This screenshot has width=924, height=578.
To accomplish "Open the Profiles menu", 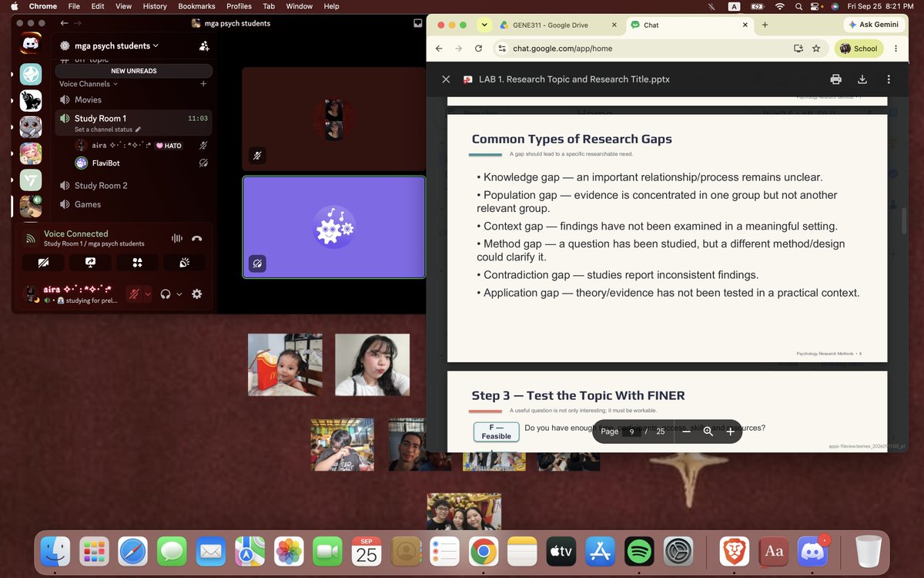I will coord(239,6).
